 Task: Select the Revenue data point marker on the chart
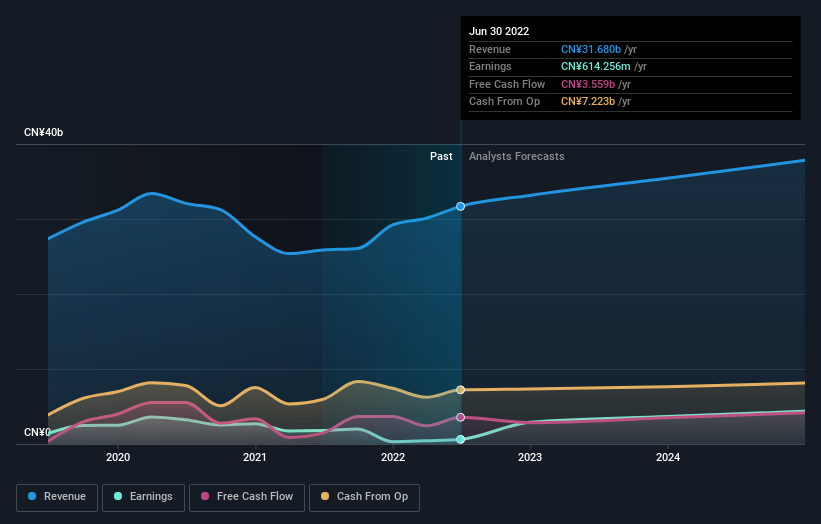coord(460,206)
